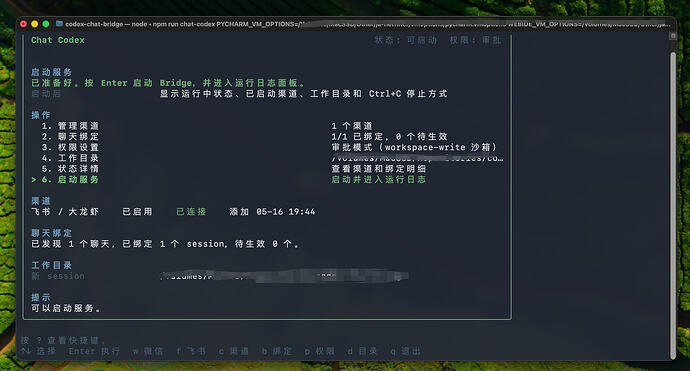This screenshot has width=690, height=371.
Task: Click the 添加 05-16 19:44 timestamp
Action: point(272,212)
